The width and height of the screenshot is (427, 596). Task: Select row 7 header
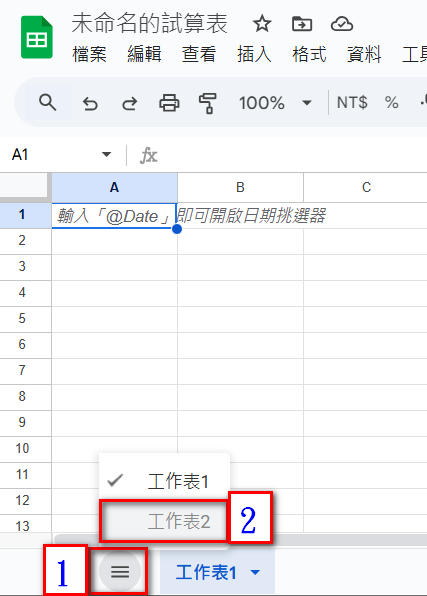[x=25, y=371]
